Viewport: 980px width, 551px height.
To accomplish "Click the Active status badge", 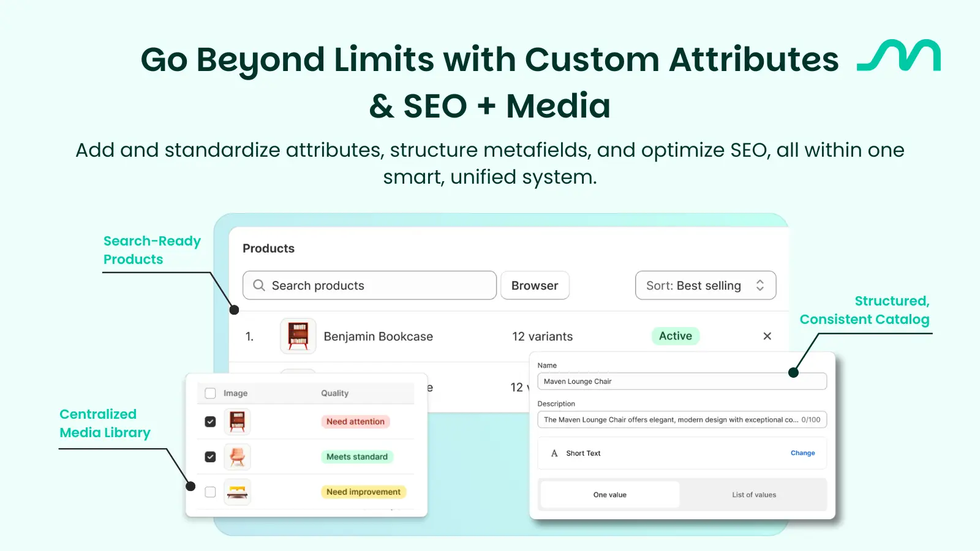I will coord(676,336).
